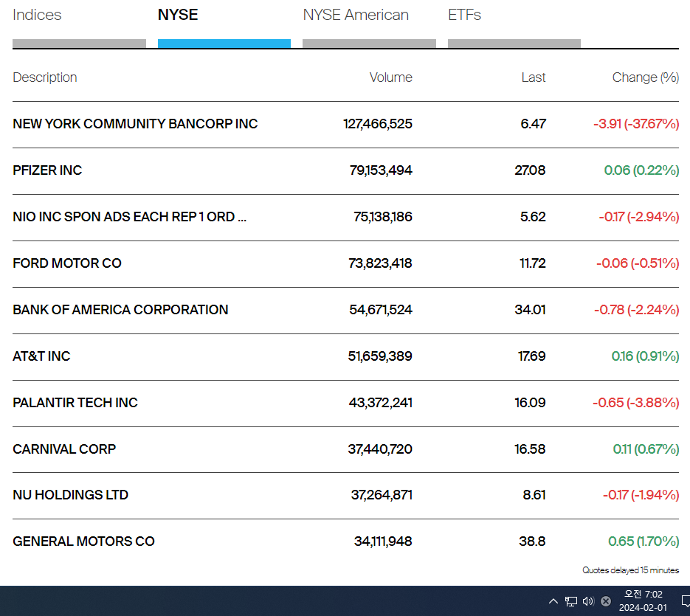Click change value -0.78 (-2.24%)
This screenshot has width=690, height=616.
636,310
